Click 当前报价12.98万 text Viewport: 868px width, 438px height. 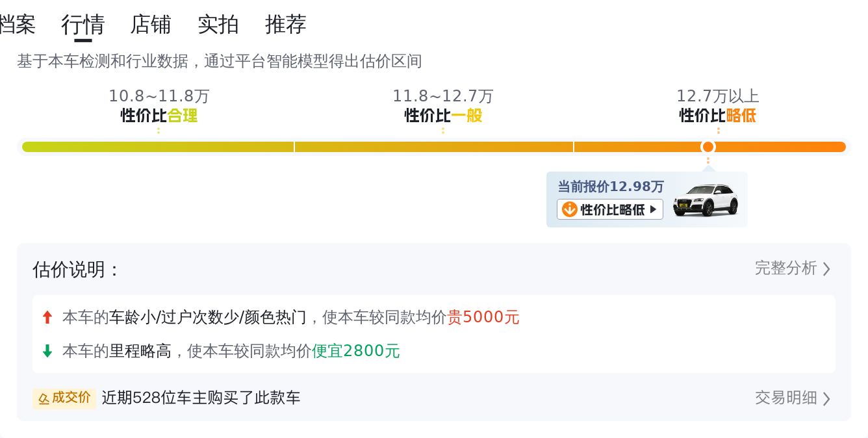[x=611, y=187]
